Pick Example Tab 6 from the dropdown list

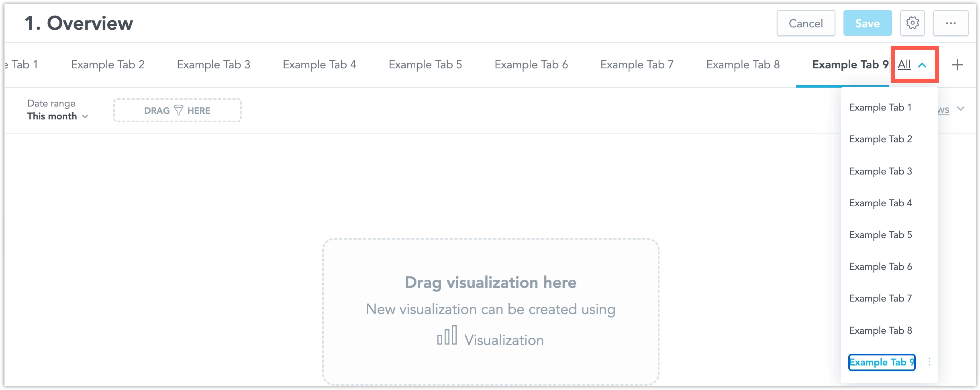(x=880, y=267)
